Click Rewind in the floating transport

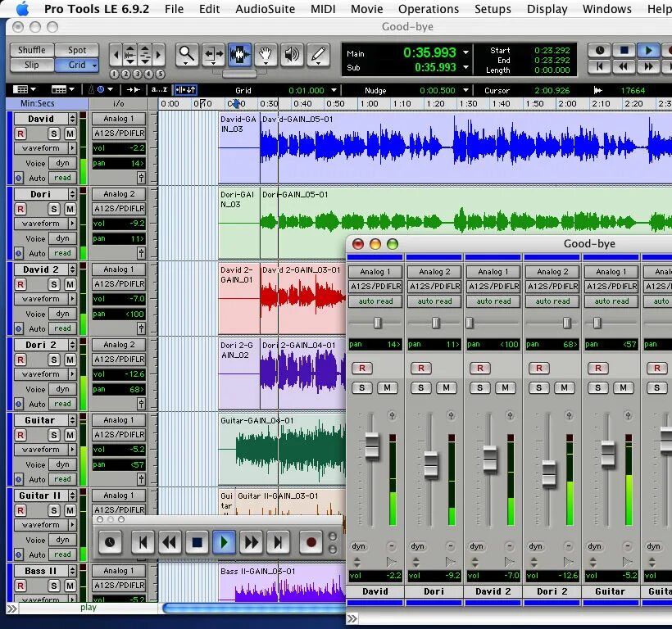pyautogui.click(x=170, y=542)
